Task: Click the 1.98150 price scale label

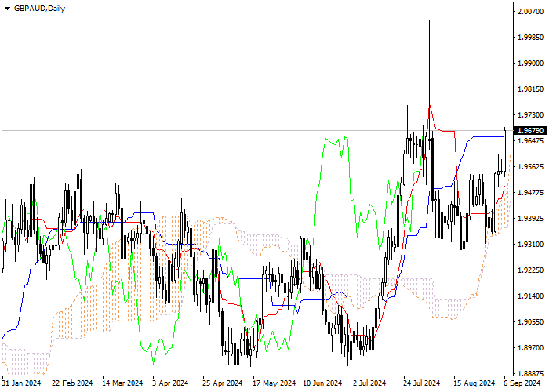Action: coord(530,89)
